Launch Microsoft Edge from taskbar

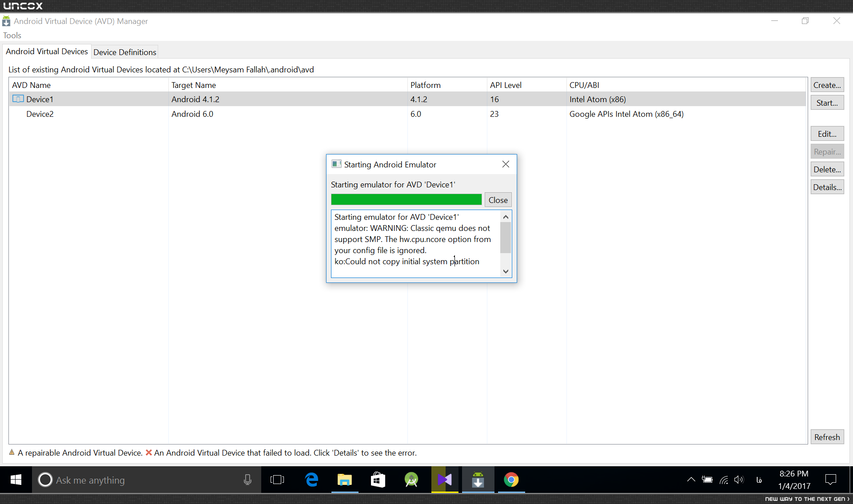point(312,480)
